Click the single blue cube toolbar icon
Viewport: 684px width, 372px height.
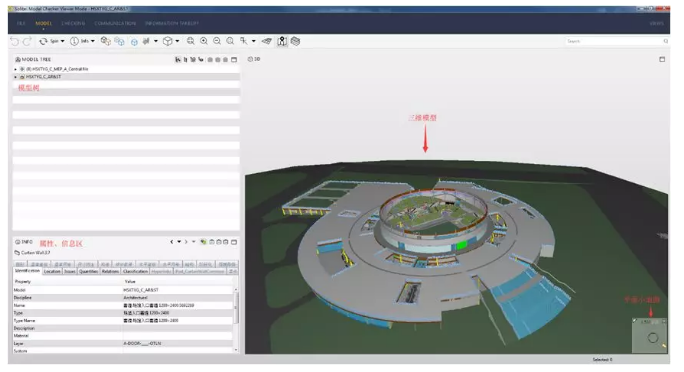pyautogui.click(x=134, y=41)
